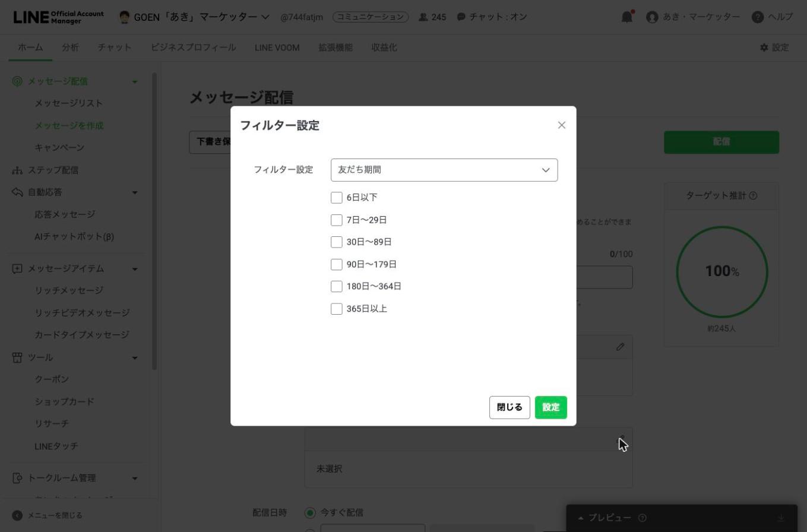Image resolution: width=807 pixels, height=532 pixels.
Task: Click the pencil edit icon behind dialog
Action: [x=621, y=347]
